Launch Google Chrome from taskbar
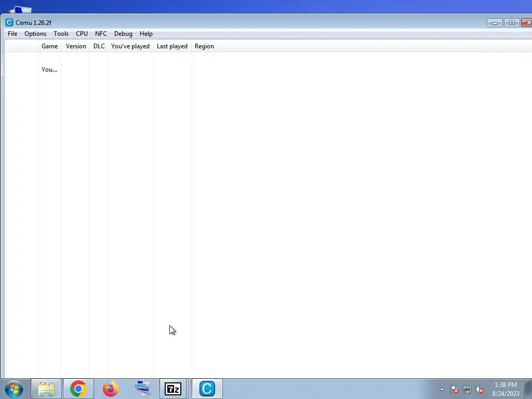532x399 pixels. point(78,389)
